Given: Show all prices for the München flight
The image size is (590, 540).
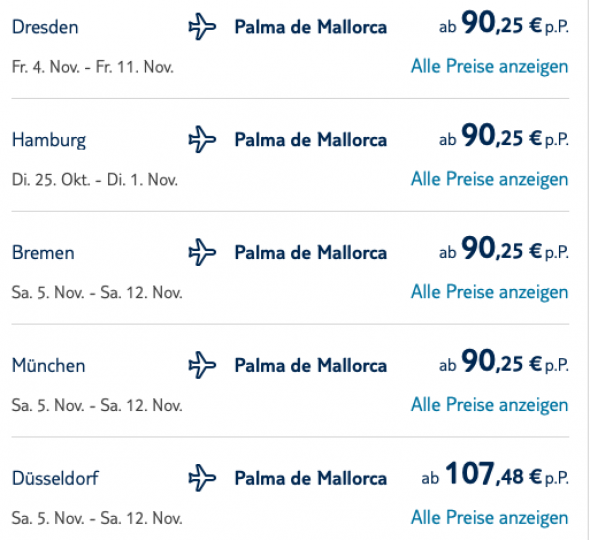Looking at the screenshot, I should [x=490, y=405].
